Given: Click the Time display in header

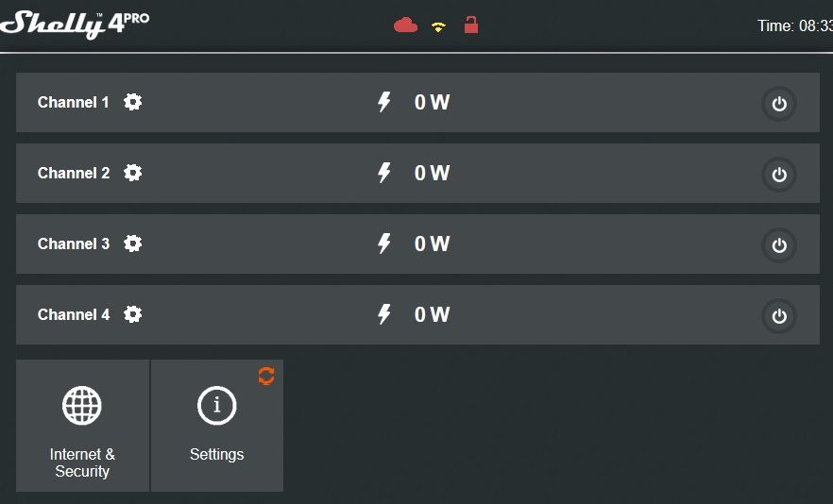Looking at the screenshot, I should click(795, 25).
